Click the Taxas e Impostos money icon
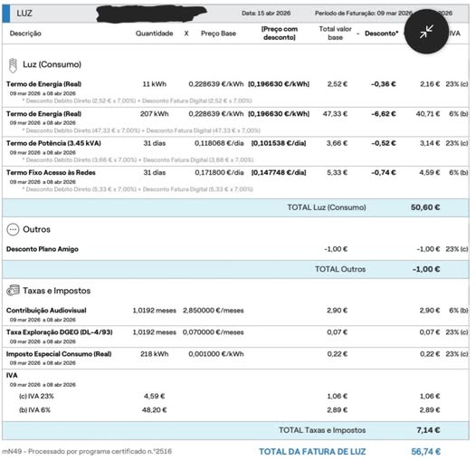This screenshot has height=461, width=476. coord(13,291)
